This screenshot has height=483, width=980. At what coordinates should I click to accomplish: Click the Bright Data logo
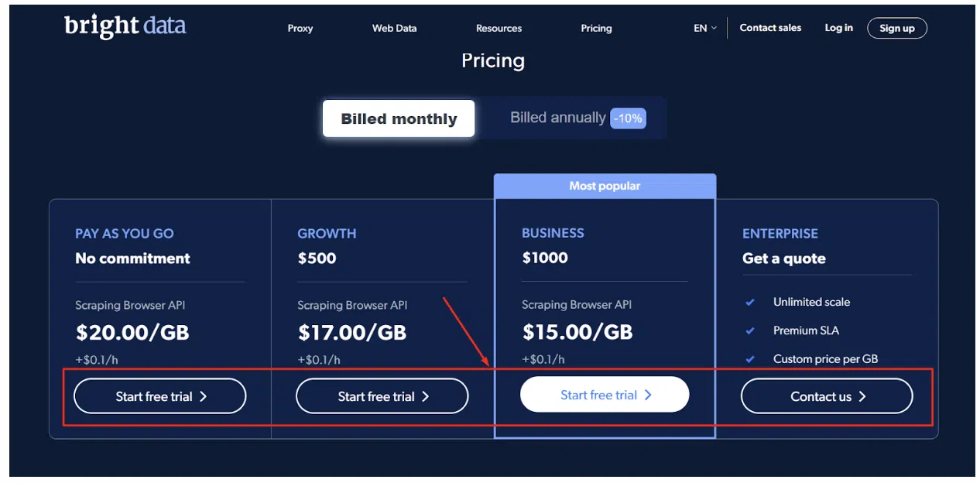click(x=125, y=26)
